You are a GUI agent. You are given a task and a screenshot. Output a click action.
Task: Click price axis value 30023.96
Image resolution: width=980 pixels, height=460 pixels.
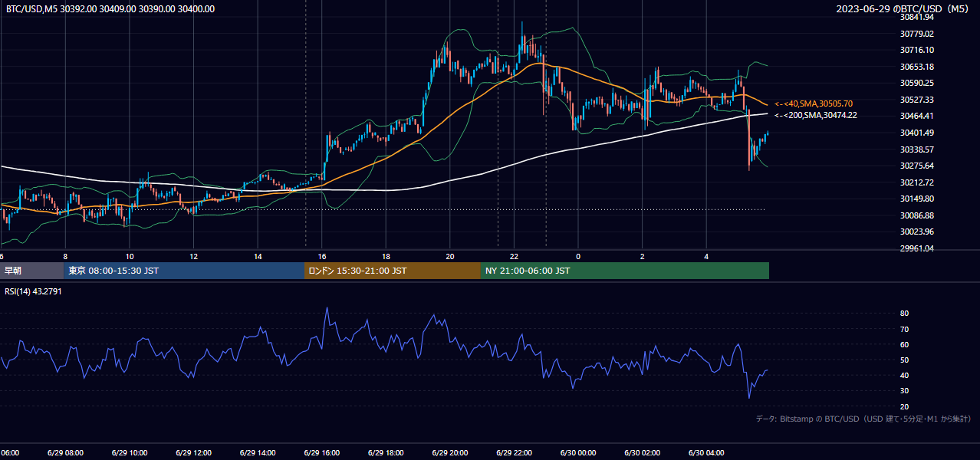[x=917, y=232]
